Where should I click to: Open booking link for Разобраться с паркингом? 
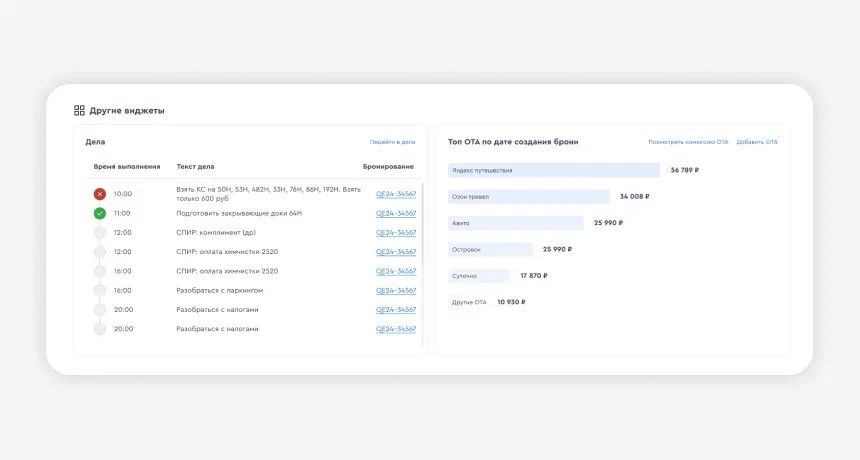point(396,291)
